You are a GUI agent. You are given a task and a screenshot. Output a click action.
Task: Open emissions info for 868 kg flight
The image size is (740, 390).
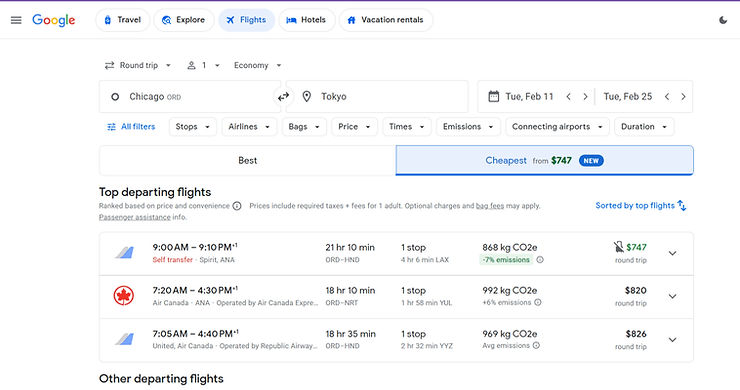[x=540, y=260]
